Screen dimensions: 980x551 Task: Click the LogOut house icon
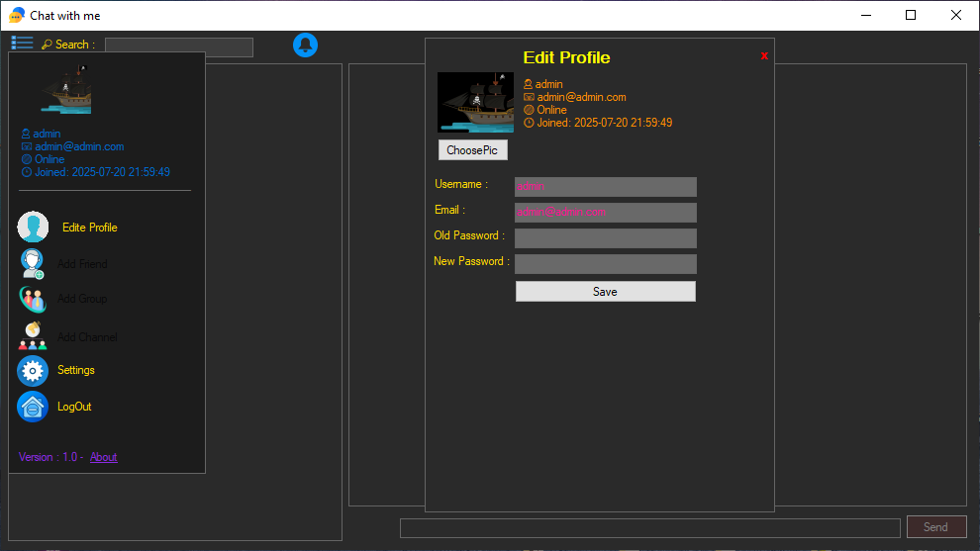(33, 407)
